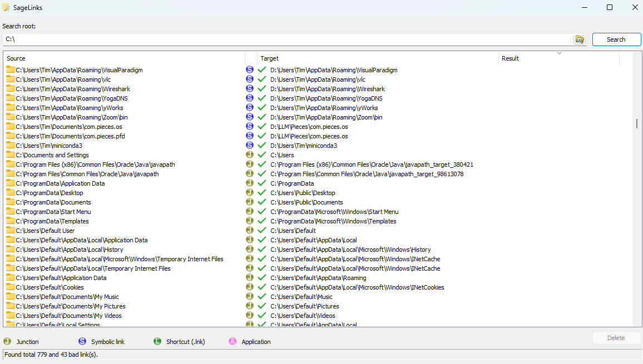This screenshot has height=364, width=643.
Task: Select target path ending javapath_target_380421
Action: 372,164
